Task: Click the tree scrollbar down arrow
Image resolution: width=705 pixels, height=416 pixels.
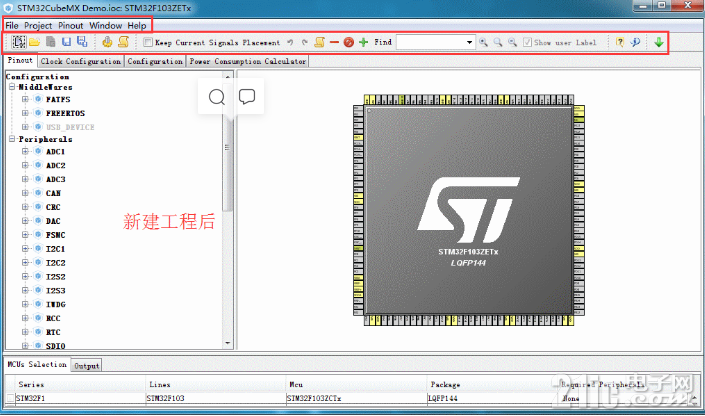Action: click(x=228, y=344)
